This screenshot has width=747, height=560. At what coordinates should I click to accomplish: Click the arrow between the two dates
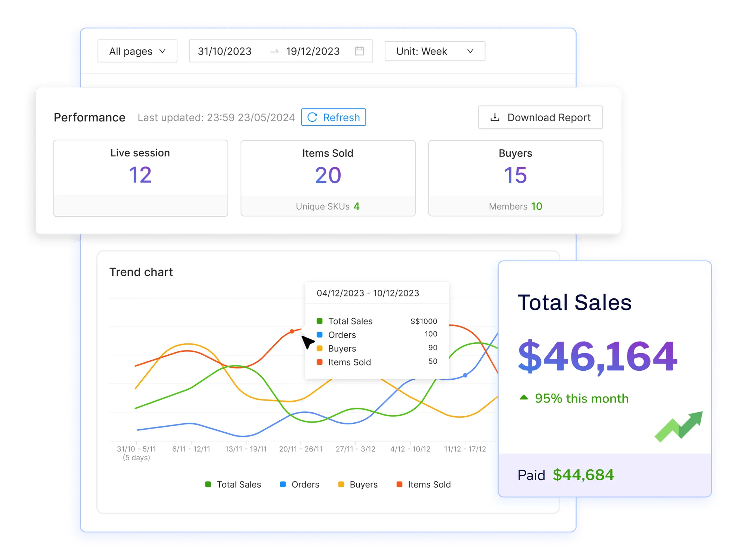tap(275, 52)
